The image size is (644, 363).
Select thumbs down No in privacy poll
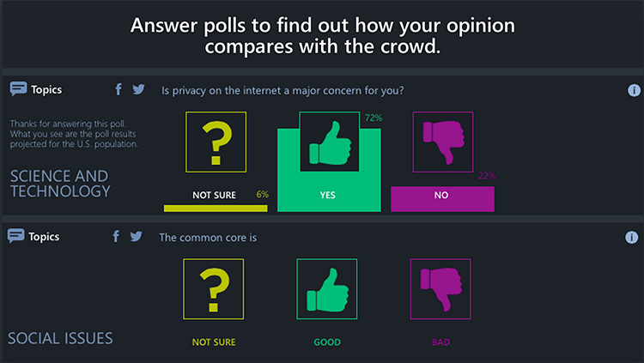tap(443, 142)
